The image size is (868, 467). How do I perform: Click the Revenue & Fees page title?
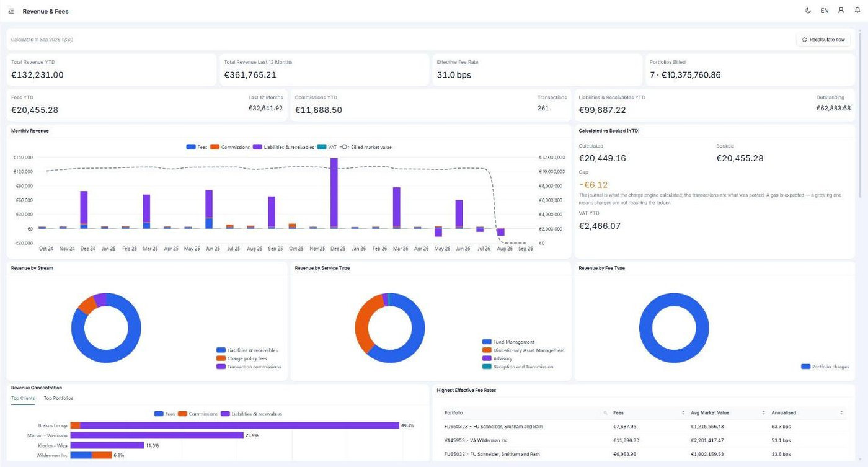point(45,11)
